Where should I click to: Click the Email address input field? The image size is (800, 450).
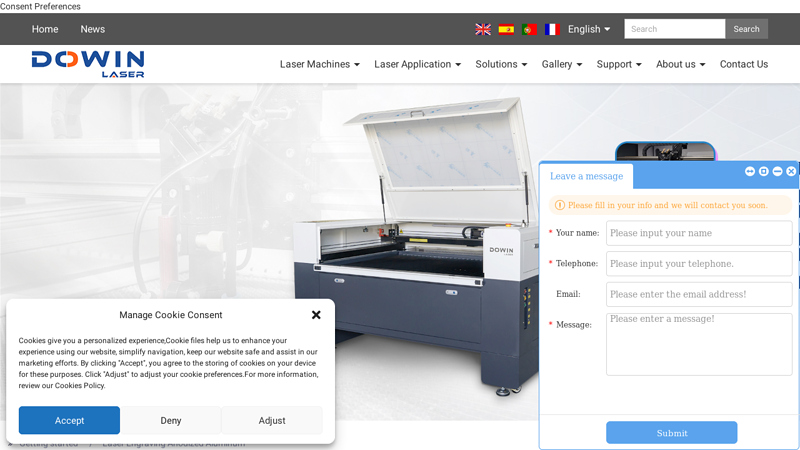pos(699,294)
